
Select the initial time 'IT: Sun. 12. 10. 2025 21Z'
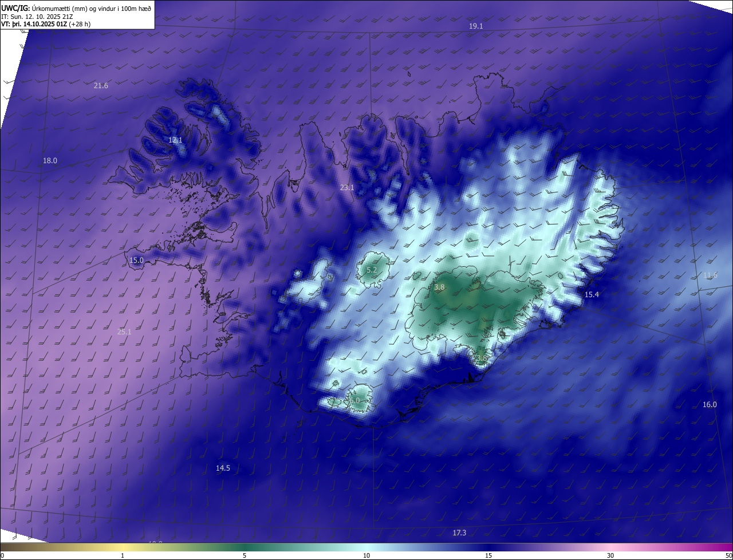[37, 17]
